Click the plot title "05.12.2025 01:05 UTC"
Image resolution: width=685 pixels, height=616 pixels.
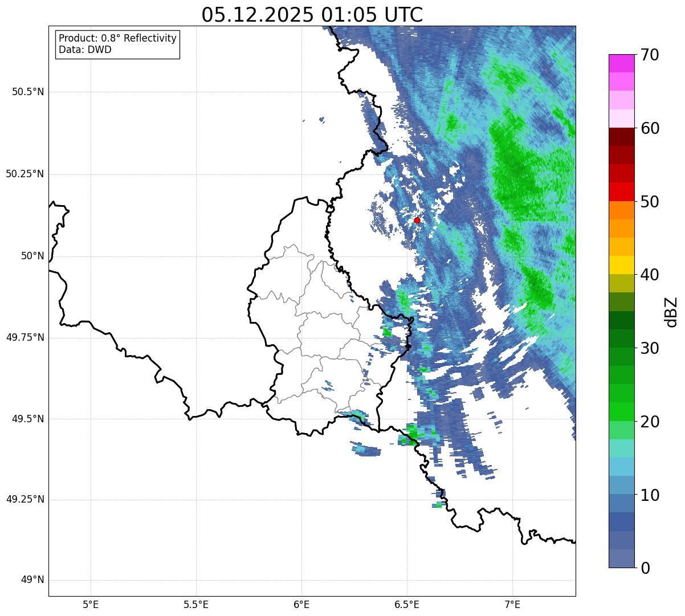coord(312,15)
